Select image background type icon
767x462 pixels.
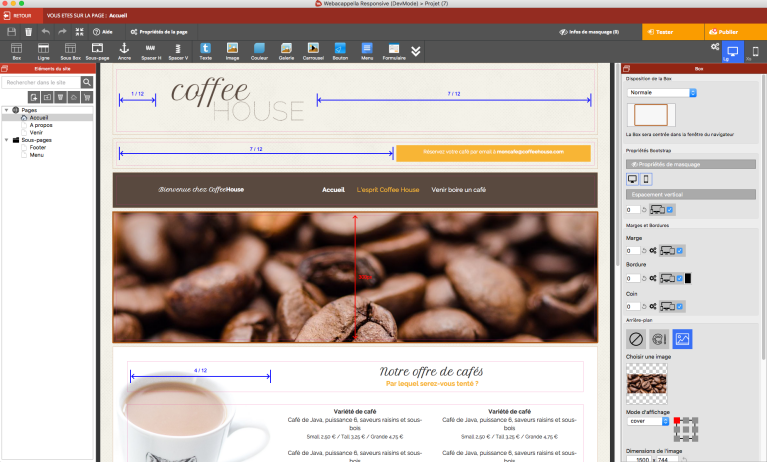coord(683,340)
